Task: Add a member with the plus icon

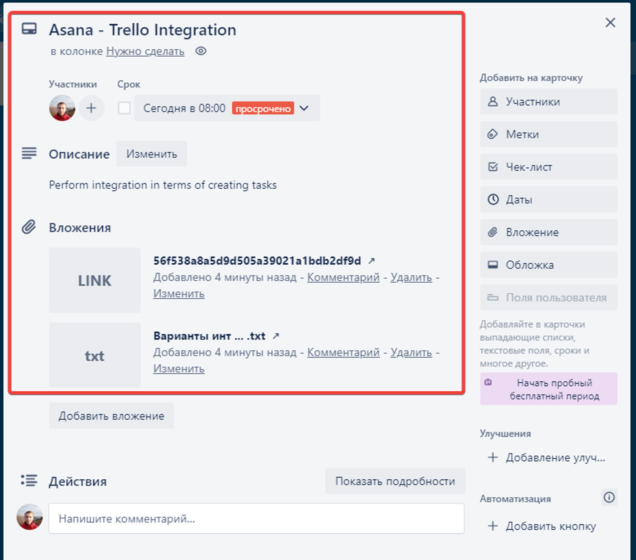Action: (92, 108)
